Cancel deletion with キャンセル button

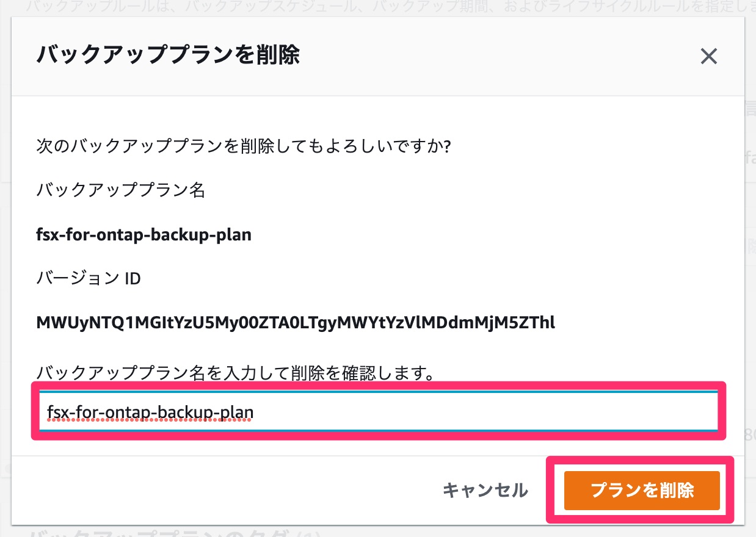tap(485, 490)
